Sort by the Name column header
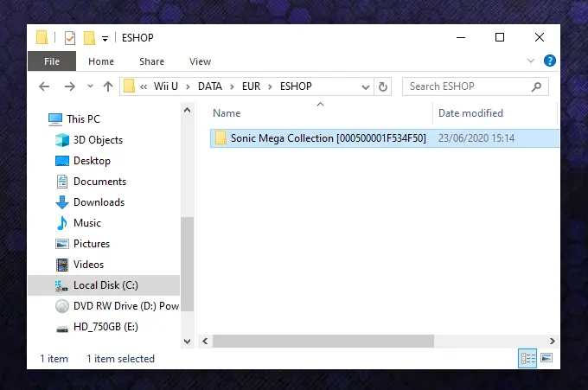Screen dimensions: 588x390 coord(227,113)
